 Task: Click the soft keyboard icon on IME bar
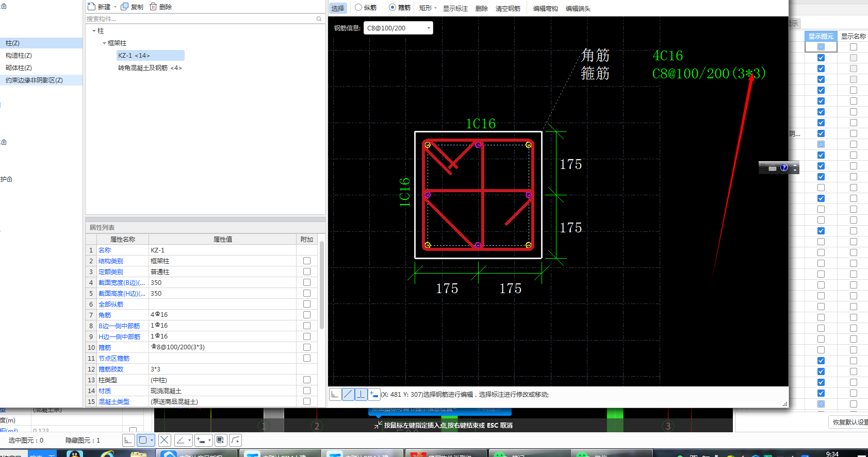tap(773, 168)
